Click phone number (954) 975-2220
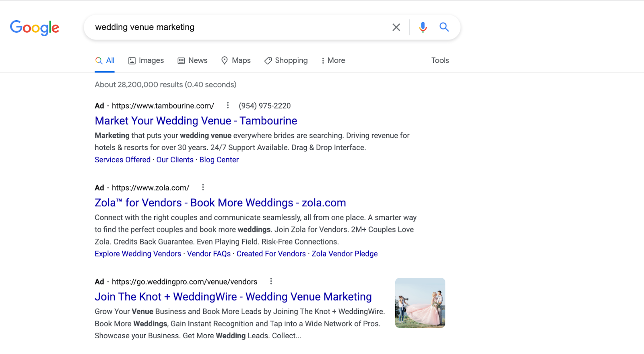Screen dimensions: 644x354 click(x=265, y=106)
